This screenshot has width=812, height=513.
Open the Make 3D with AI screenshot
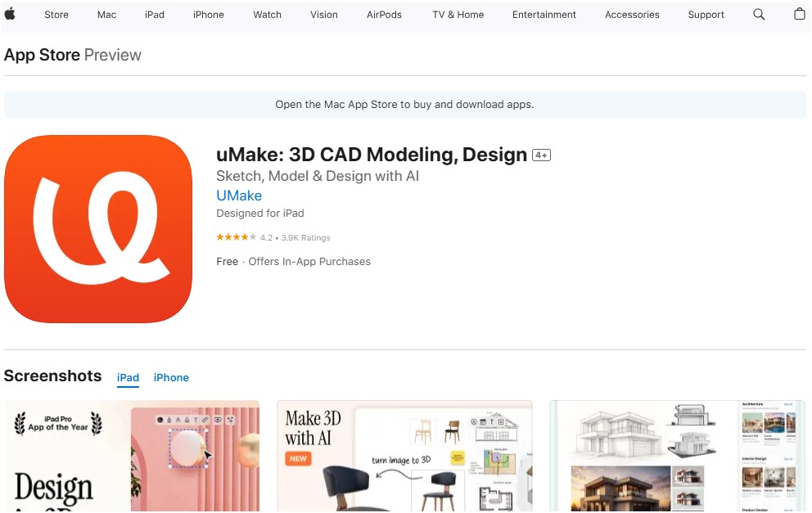coord(404,456)
